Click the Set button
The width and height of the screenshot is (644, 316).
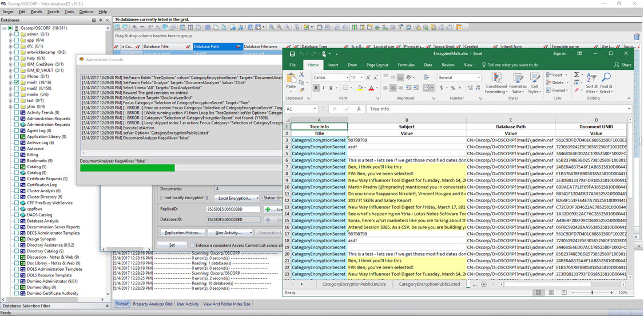point(172,246)
